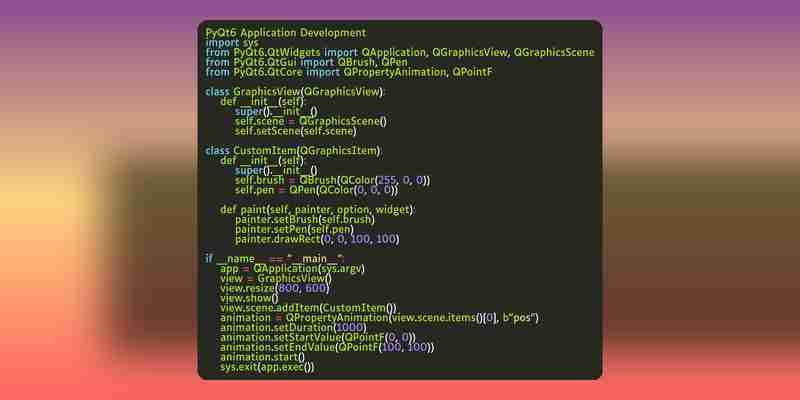Select the PyQt6.QtCore import line
Viewport: 800px width, 400px height.
tap(349, 72)
